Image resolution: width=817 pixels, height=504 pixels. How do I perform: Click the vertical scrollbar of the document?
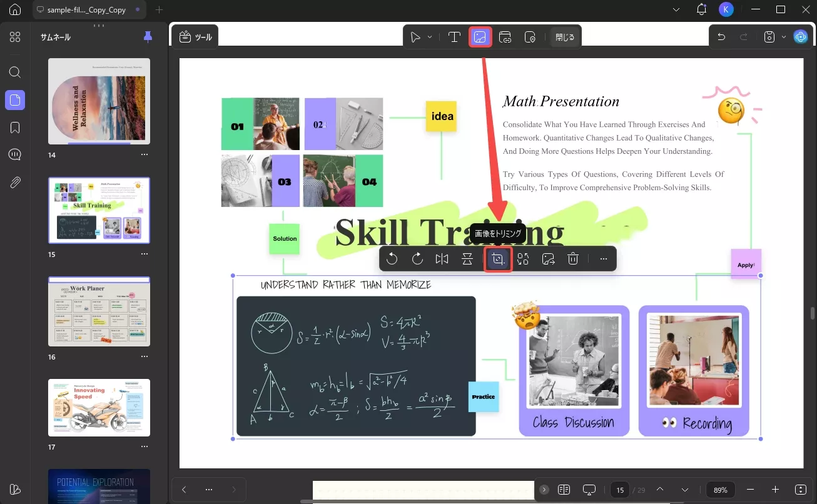coord(813,313)
